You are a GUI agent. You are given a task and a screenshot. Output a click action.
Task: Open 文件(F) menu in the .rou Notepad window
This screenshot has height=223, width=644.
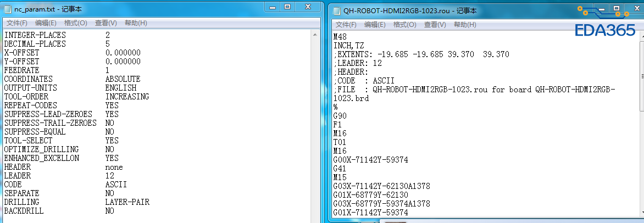click(346, 25)
